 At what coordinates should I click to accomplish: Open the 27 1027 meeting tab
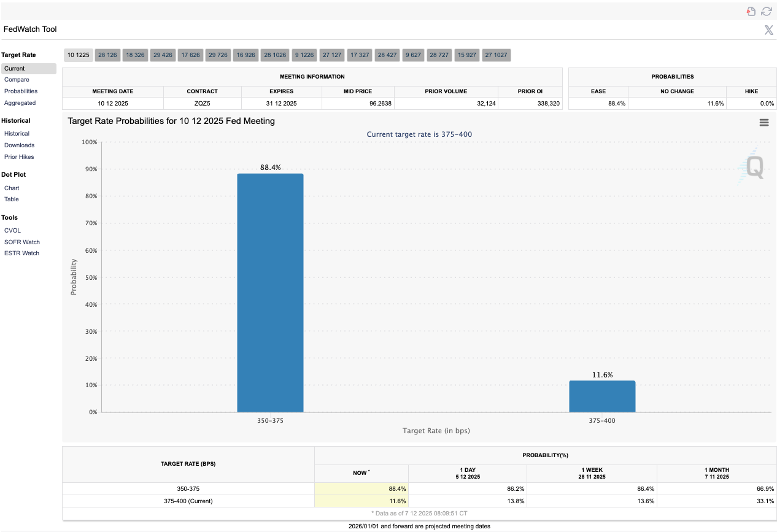496,55
